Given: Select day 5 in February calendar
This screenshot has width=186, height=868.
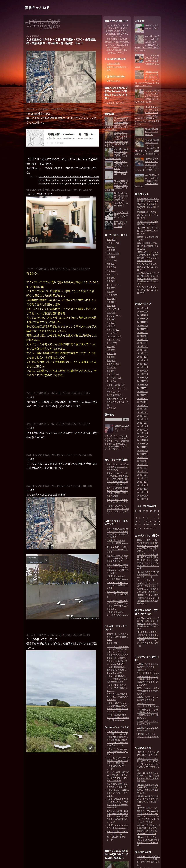Looking at the screenshot, I should tap(147, 518).
